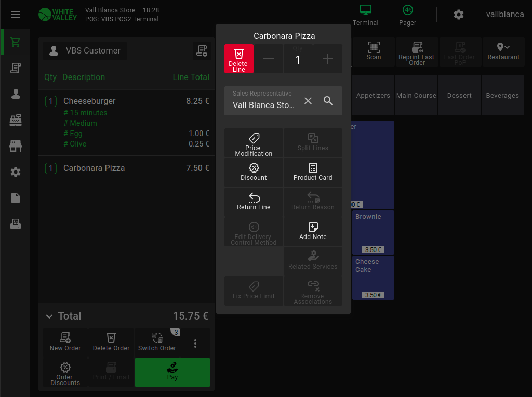Click the quantity field showing 1
532x397 pixels.
tap(298, 59)
